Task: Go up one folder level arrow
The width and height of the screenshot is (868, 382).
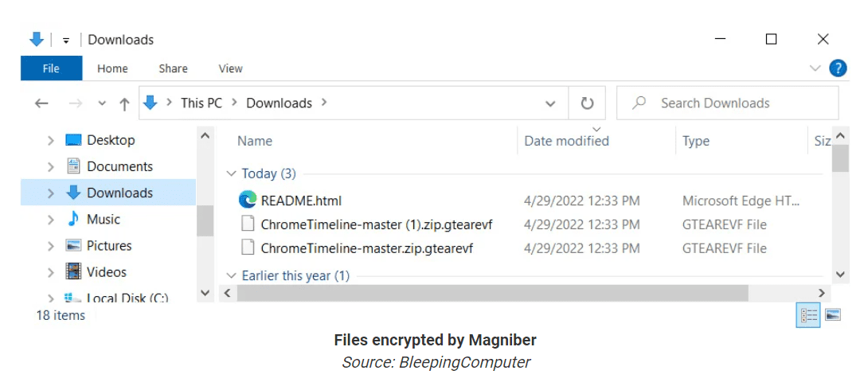Action: pyautogui.click(x=124, y=103)
